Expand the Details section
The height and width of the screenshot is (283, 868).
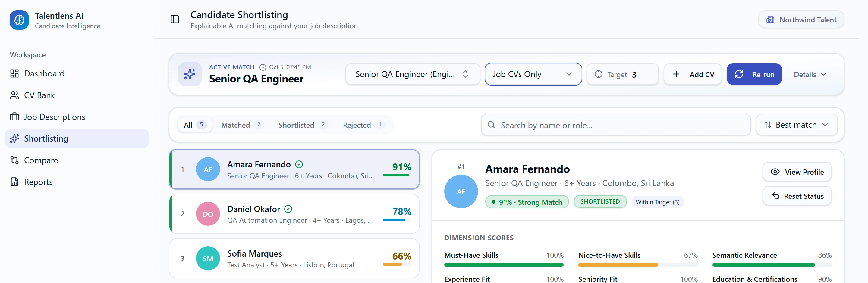tap(810, 74)
